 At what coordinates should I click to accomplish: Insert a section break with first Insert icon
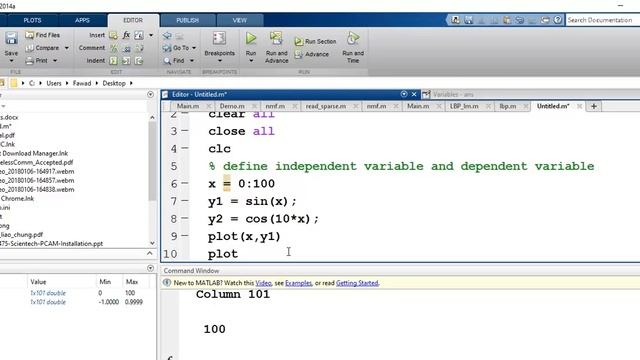113,35
